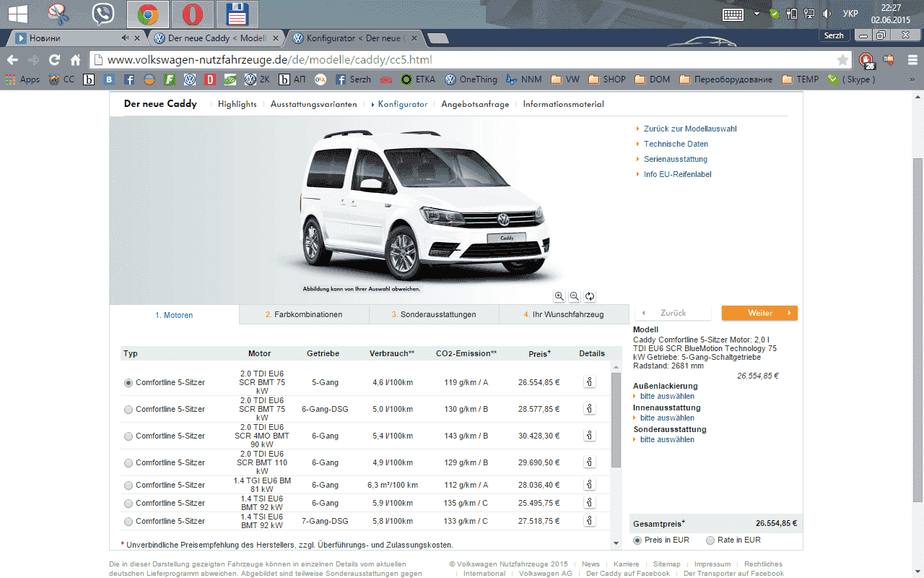The image size is (924, 578).
Task: Open on-screen keyboard tray icon
Action: [x=733, y=14]
